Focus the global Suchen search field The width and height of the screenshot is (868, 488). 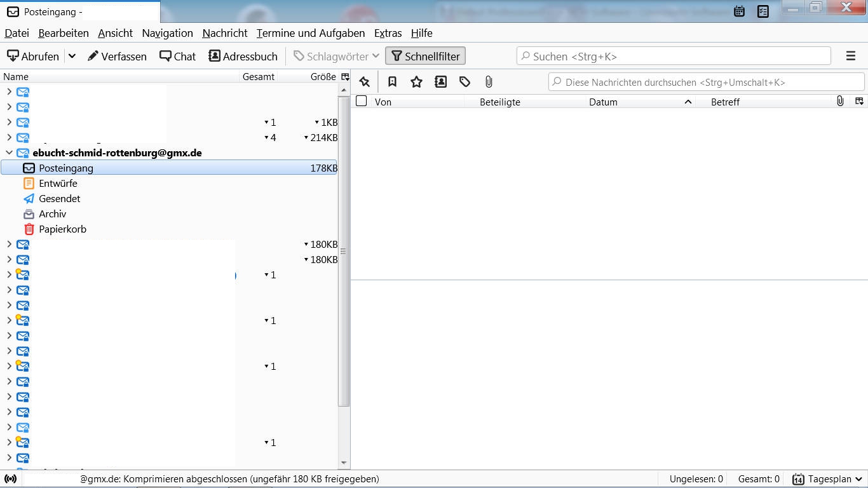click(674, 56)
